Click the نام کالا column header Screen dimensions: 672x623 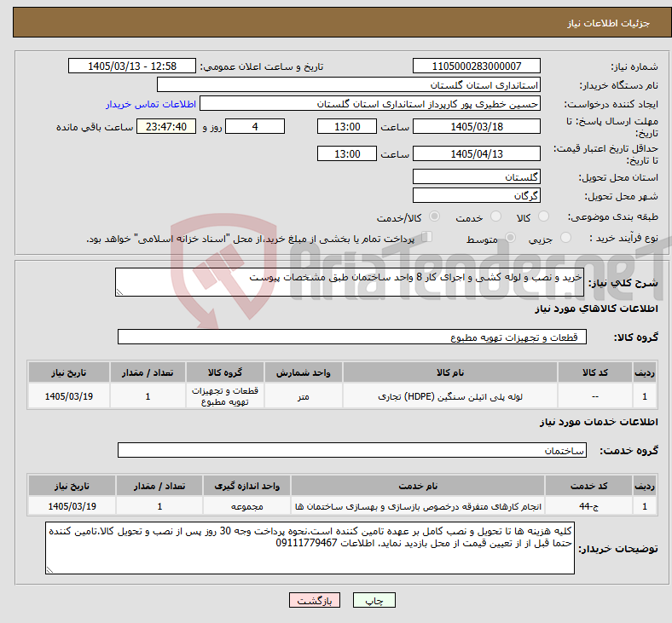pos(450,372)
